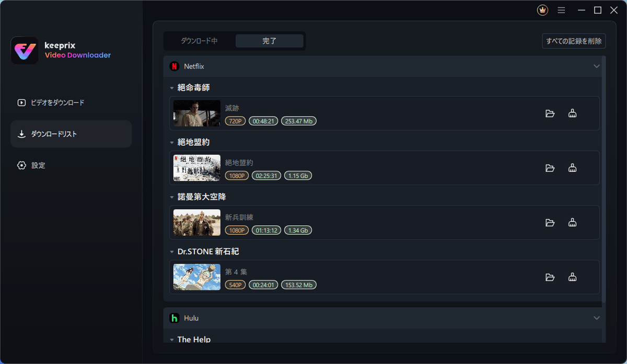Open folder for 新兵訓練 episode
The image size is (627, 364).
click(550, 222)
